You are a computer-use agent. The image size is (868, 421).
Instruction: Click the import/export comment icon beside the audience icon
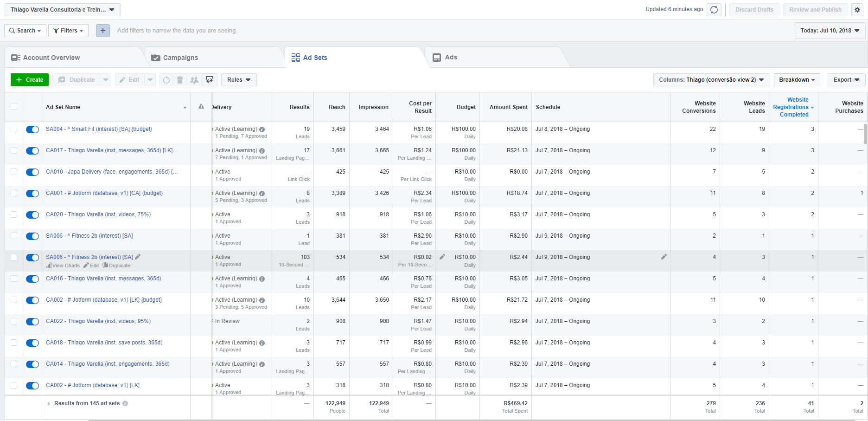[210, 80]
